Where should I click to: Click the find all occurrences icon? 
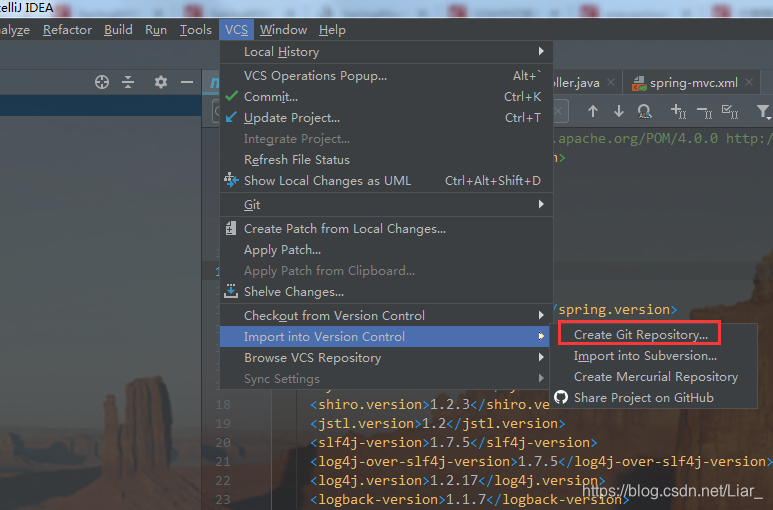(x=644, y=111)
